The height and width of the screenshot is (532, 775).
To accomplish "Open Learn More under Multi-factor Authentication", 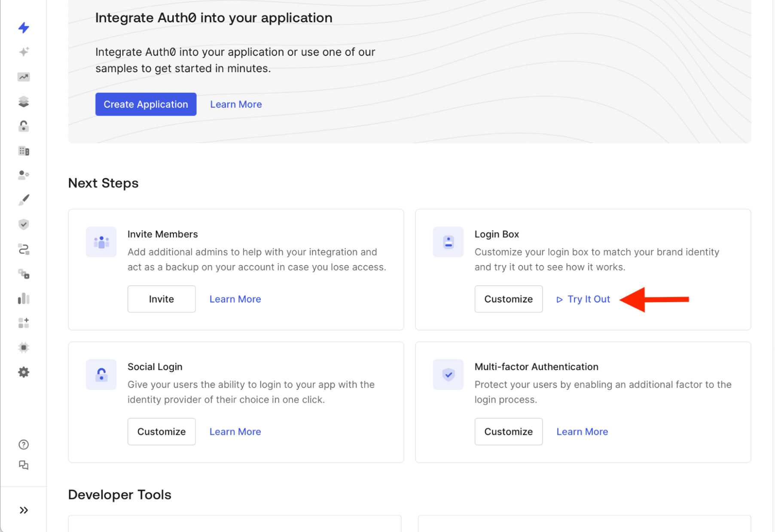I will (x=582, y=431).
